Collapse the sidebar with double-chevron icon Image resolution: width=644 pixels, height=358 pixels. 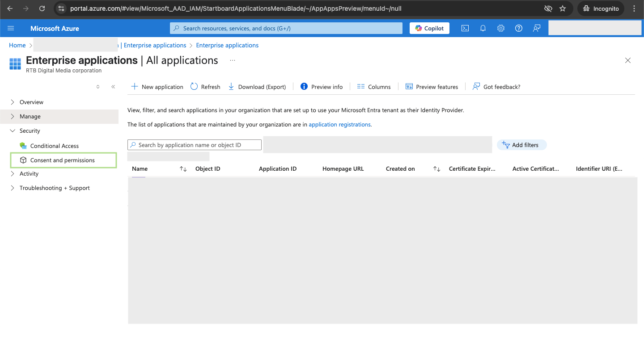113,87
